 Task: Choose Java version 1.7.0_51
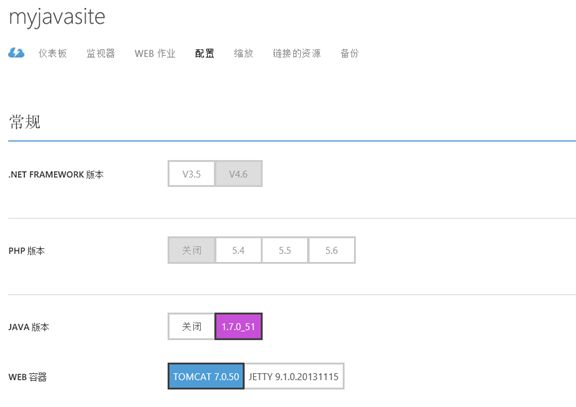tap(238, 326)
